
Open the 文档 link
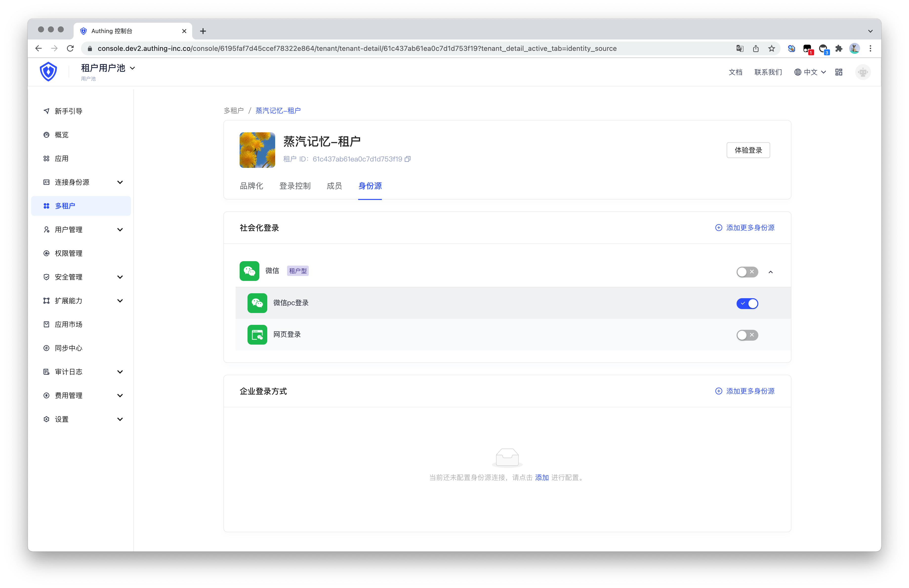pyautogui.click(x=735, y=72)
